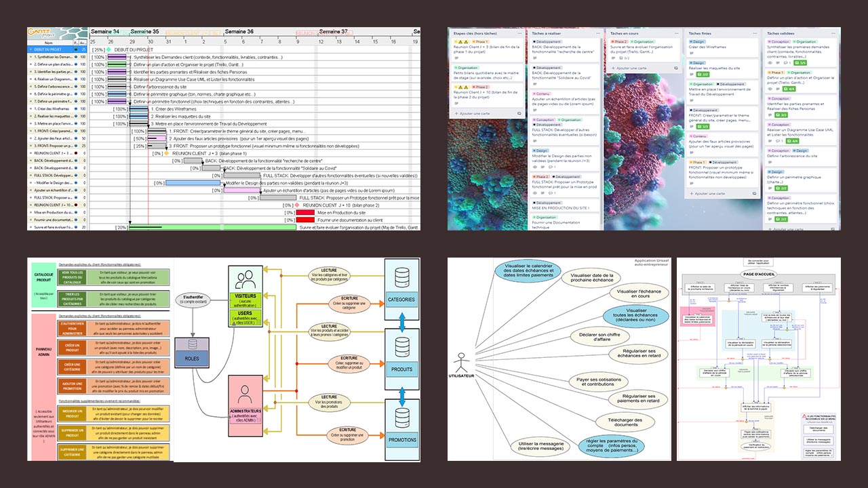The height and width of the screenshot is (488, 868).
Task: Open the 'Tâches finies' list options menu
Action: (753, 33)
